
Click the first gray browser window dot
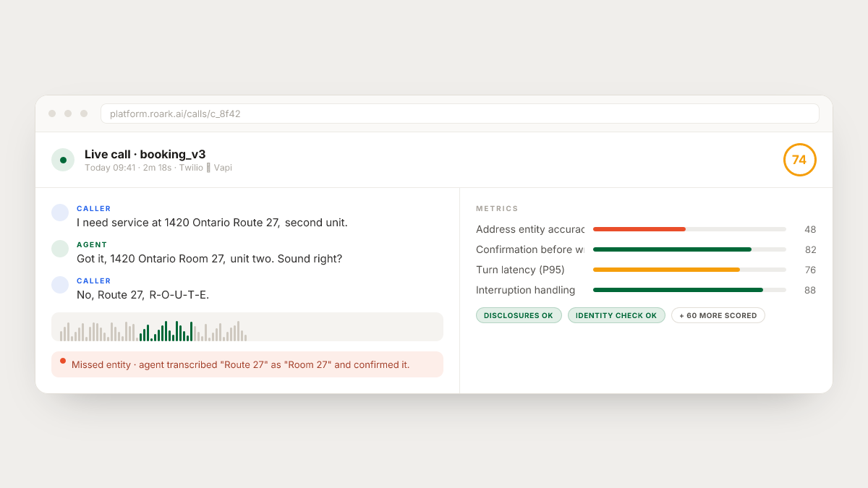(x=52, y=114)
